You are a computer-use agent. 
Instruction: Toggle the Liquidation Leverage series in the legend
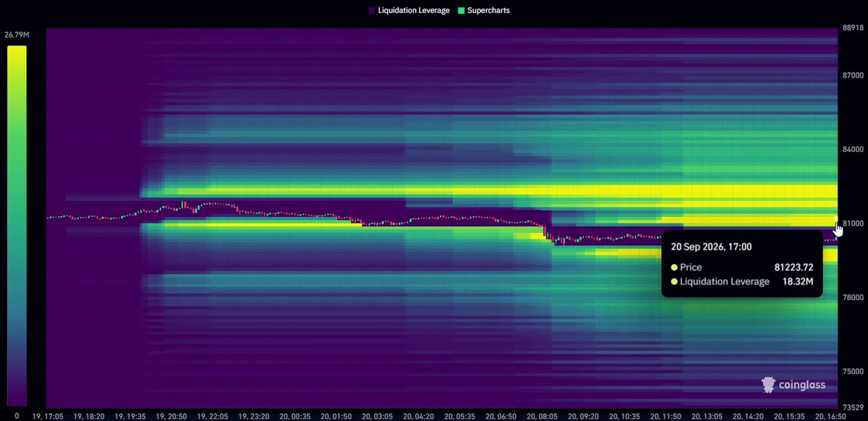pos(408,11)
